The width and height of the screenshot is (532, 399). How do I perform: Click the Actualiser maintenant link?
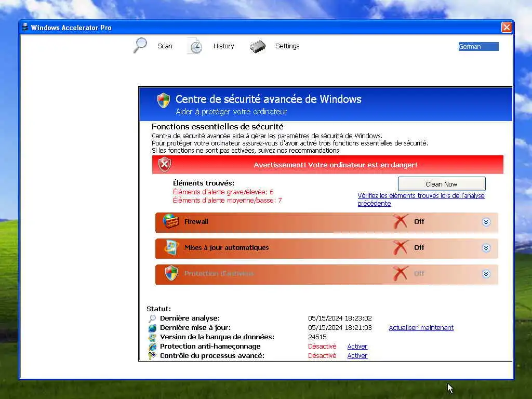(x=421, y=328)
